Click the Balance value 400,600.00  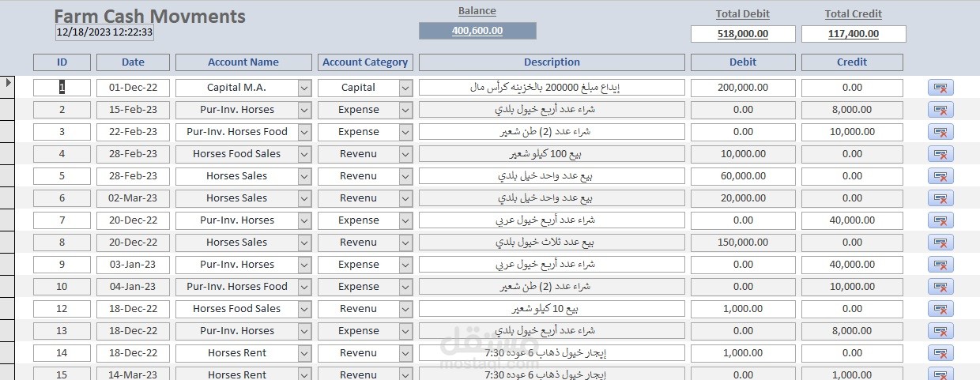477,31
